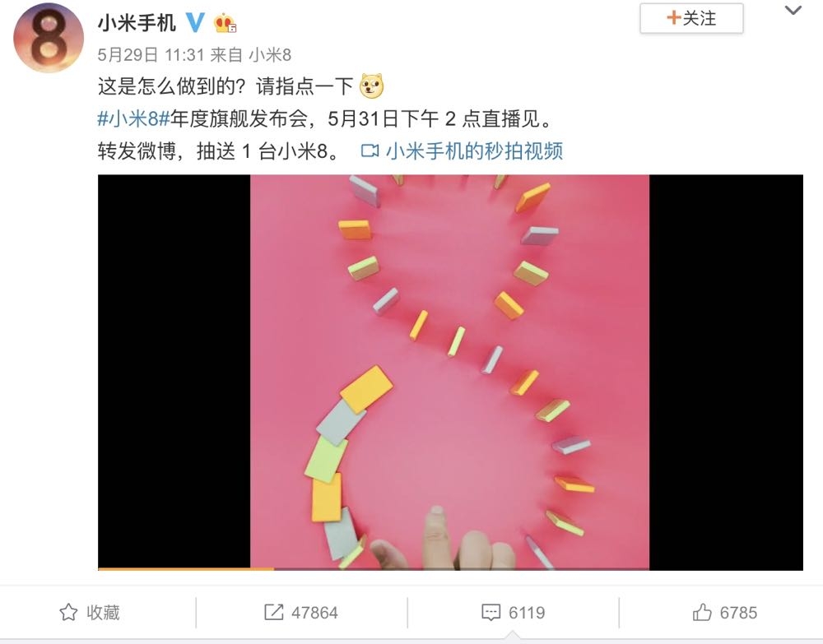823x644 pixels.
Task: Click the blue verified V badge
Action: click(x=195, y=22)
